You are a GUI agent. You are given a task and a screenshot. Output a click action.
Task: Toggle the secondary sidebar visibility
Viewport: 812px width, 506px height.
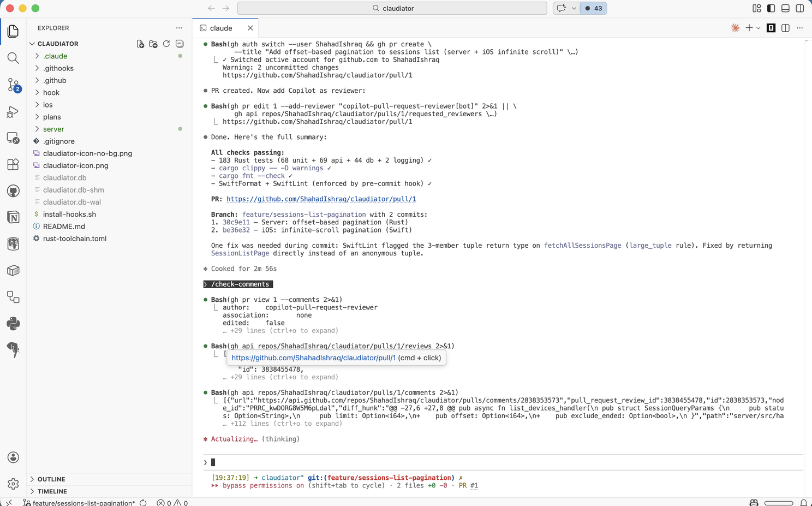pyautogui.click(x=799, y=8)
